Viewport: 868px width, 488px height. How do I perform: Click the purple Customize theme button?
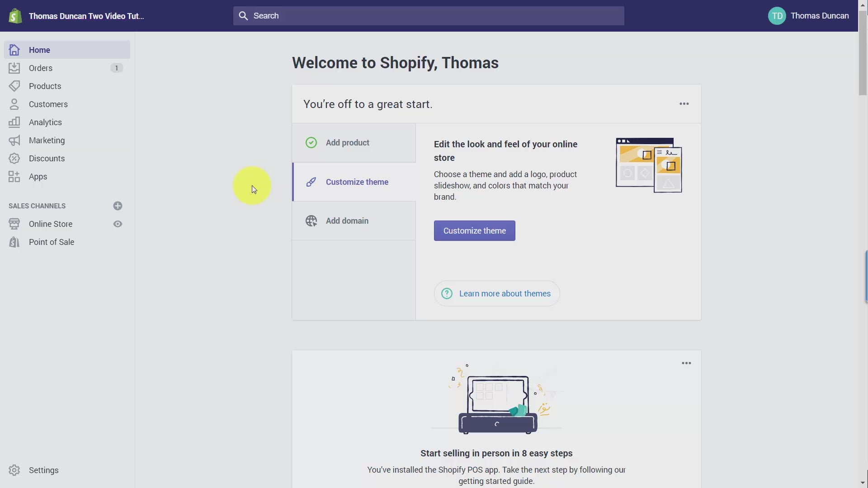point(474,231)
